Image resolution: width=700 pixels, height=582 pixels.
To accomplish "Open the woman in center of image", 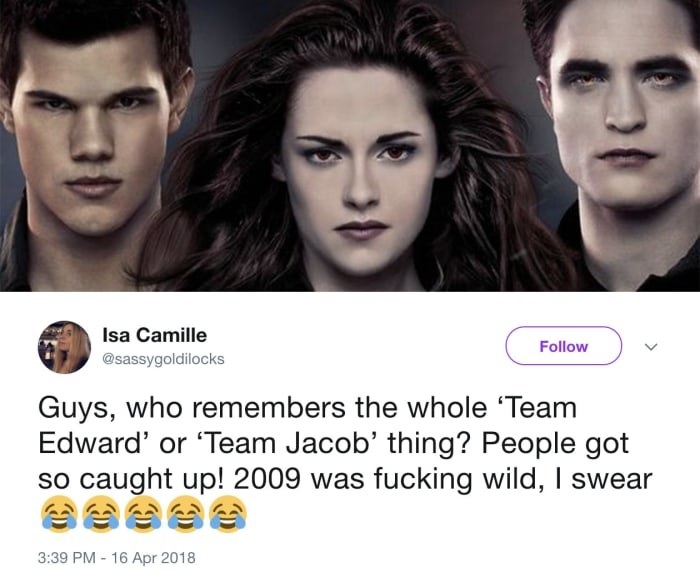I will coord(357,147).
